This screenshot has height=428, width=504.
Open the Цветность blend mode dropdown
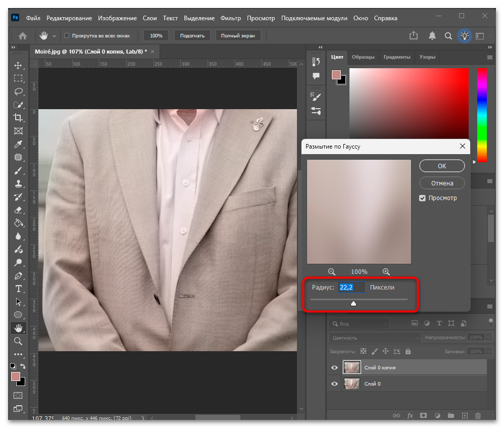pos(375,338)
